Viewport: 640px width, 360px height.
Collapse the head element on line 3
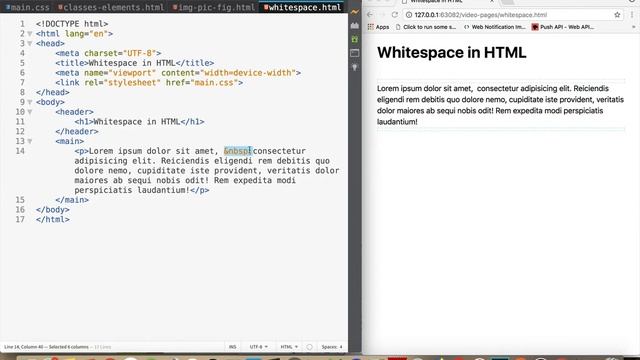click(x=30, y=44)
